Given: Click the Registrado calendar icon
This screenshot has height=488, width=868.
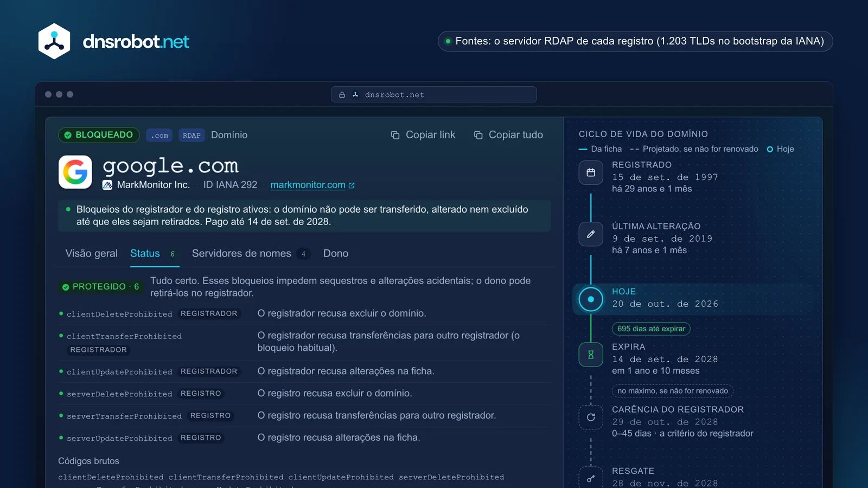Looking at the screenshot, I should coord(591,173).
